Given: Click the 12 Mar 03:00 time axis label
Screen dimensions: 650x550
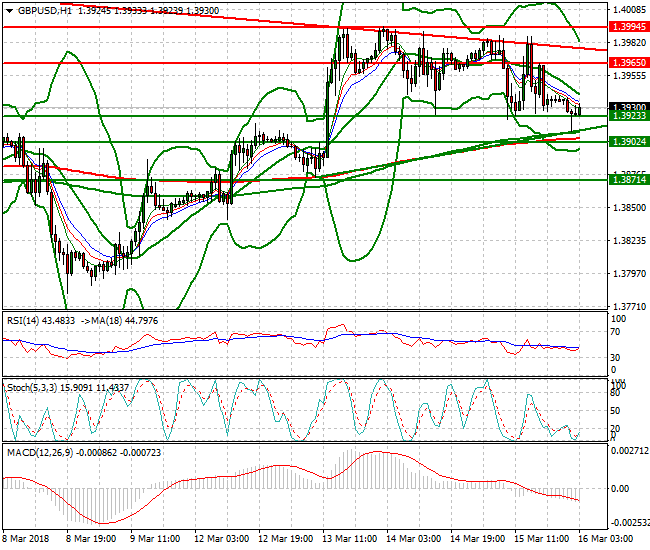Looking at the screenshot, I should point(221,539).
